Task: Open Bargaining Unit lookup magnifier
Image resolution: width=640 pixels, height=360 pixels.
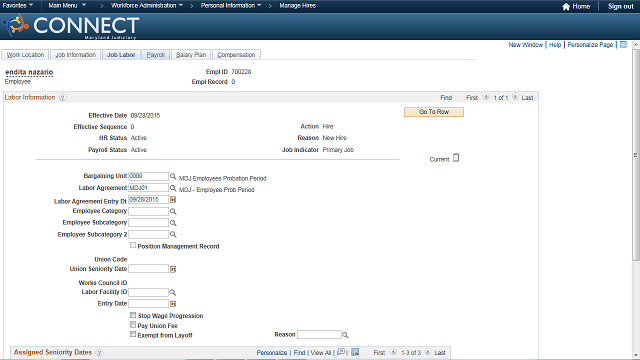Action: coord(173,176)
